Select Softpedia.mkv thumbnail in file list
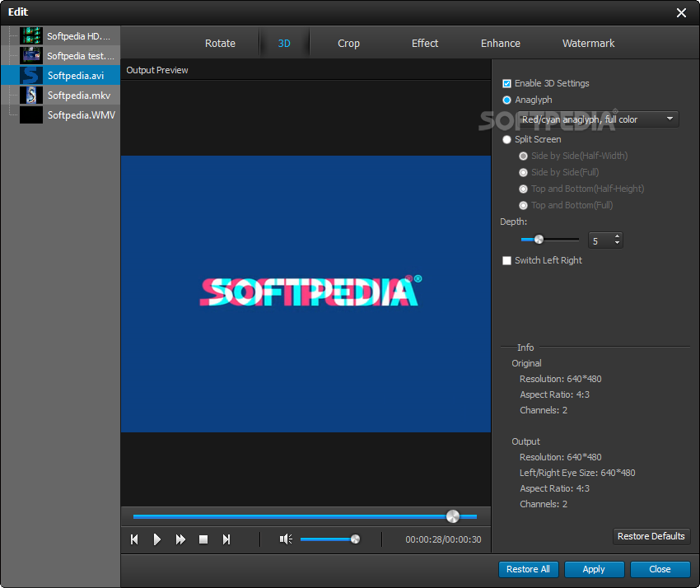700x588 pixels. pyautogui.click(x=31, y=96)
